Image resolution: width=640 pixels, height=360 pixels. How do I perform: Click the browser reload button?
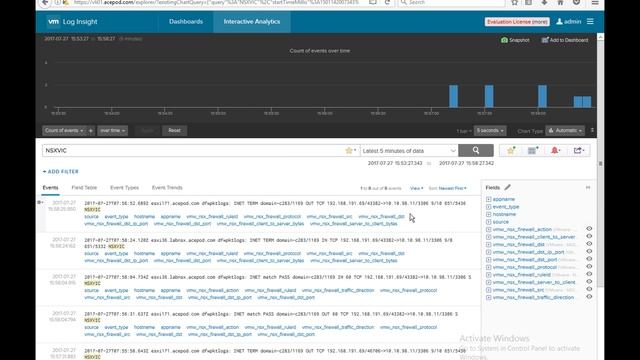[x=387, y=2]
